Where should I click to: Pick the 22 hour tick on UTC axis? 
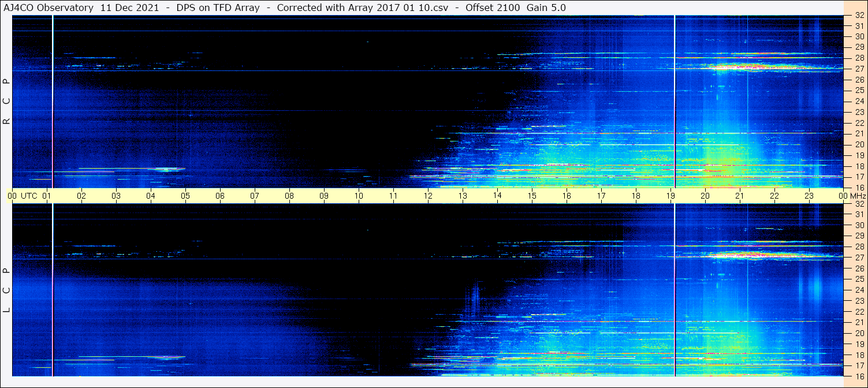tap(774, 196)
